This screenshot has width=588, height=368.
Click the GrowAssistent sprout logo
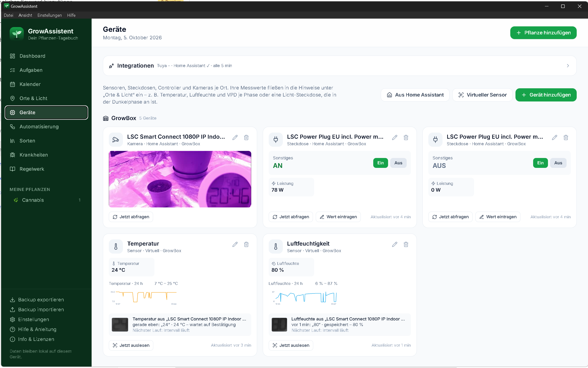point(16,34)
